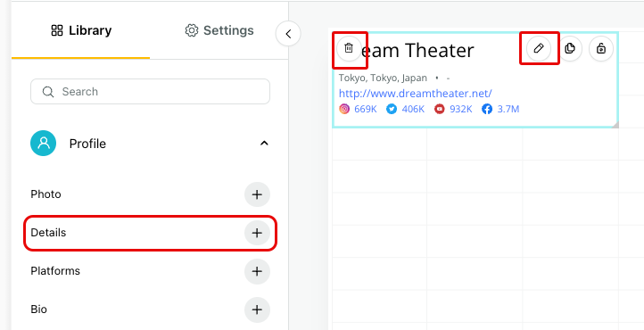Viewport: 644px width, 330px height.
Task: Open the Settings tab
Action: pos(219,30)
